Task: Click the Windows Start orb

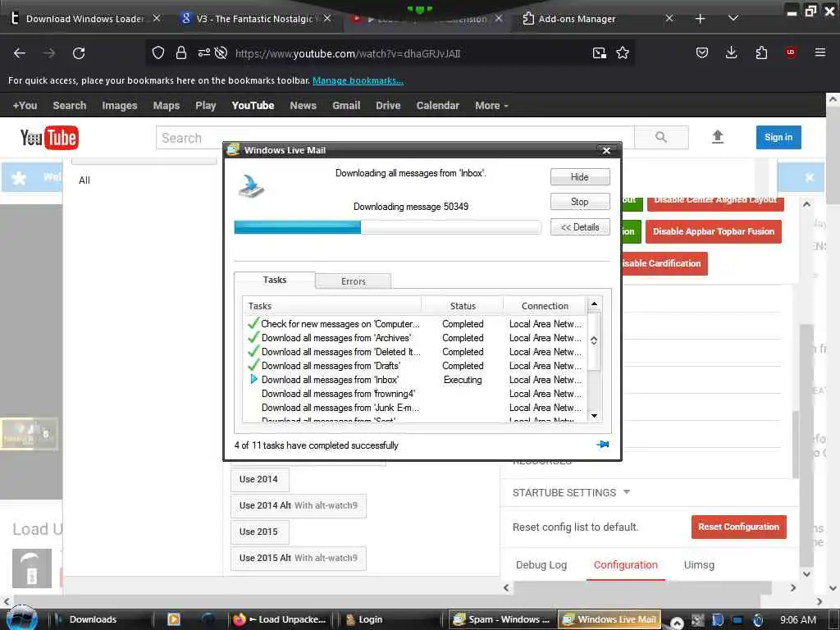Action: click(21, 619)
